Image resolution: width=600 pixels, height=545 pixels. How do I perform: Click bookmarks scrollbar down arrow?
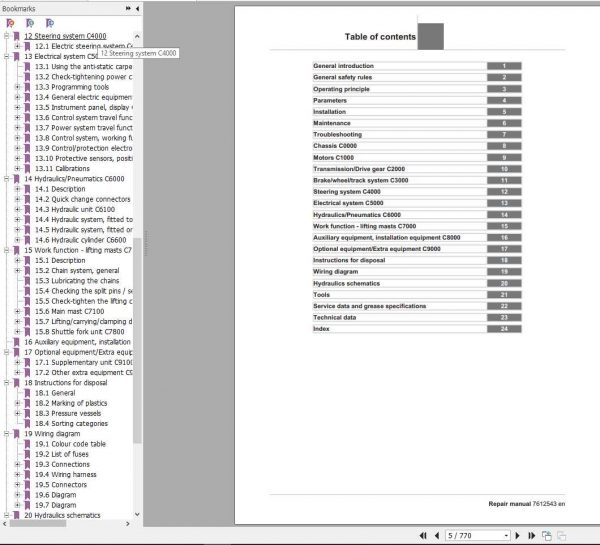(x=137, y=514)
